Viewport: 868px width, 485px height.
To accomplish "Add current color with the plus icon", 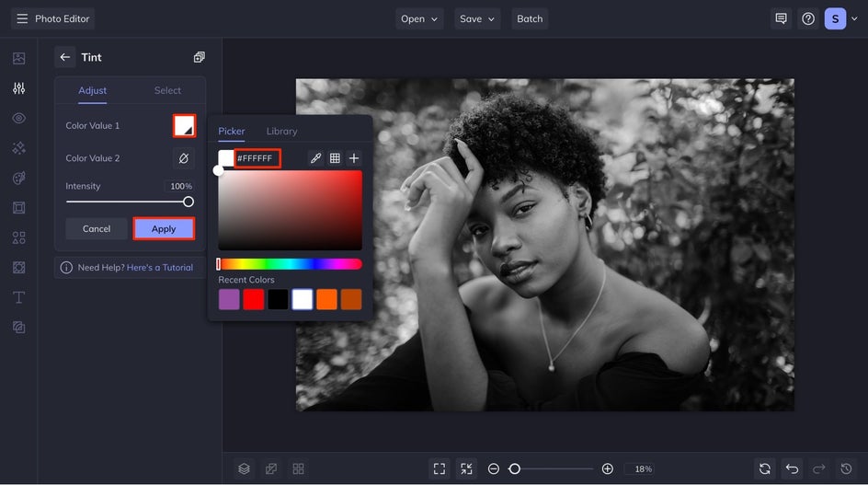I will [354, 158].
